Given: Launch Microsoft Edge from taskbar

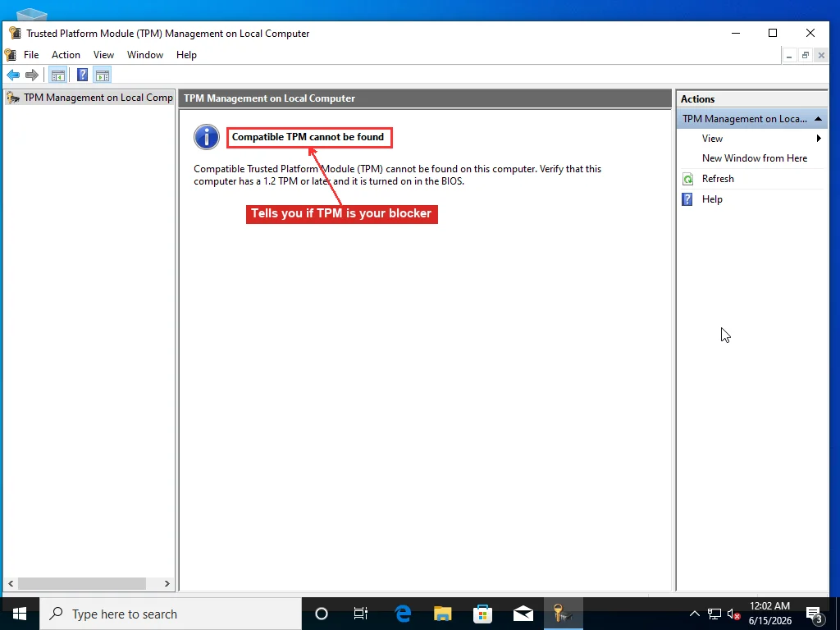Looking at the screenshot, I should point(402,614).
